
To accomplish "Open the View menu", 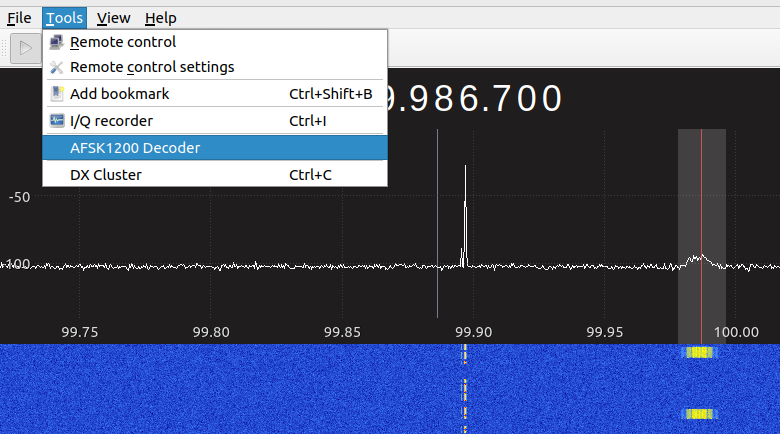I will point(113,18).
